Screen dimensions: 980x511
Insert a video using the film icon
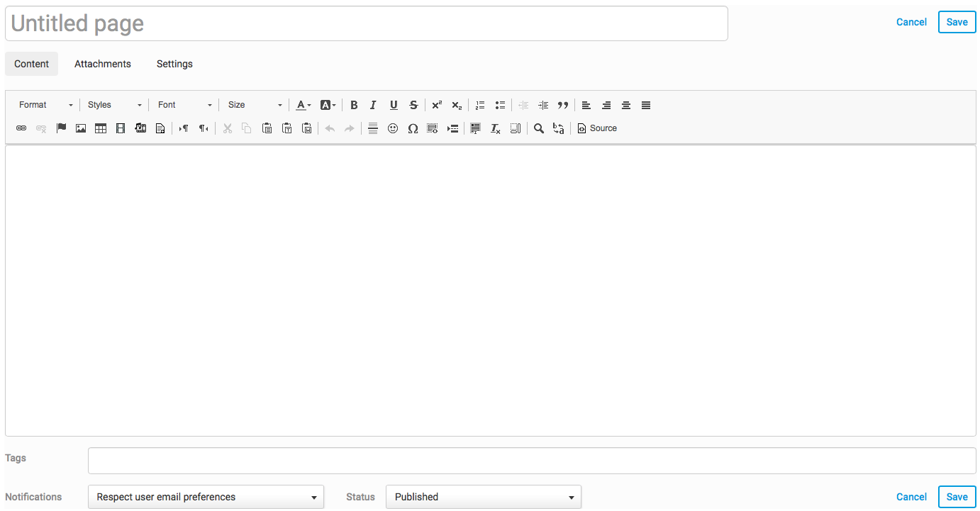tap(121, 128)
